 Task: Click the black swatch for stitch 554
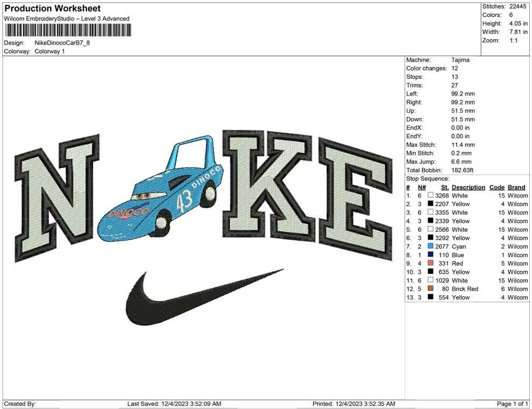tap(430, 297)
